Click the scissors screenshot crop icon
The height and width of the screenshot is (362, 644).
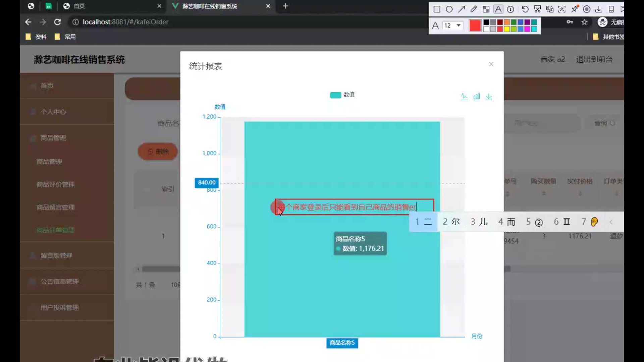(537, 9)
